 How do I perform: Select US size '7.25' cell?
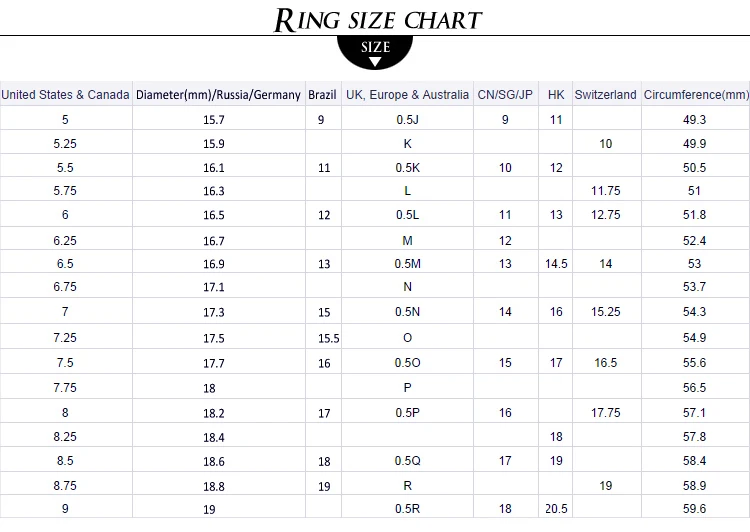[x=65, y=337]
